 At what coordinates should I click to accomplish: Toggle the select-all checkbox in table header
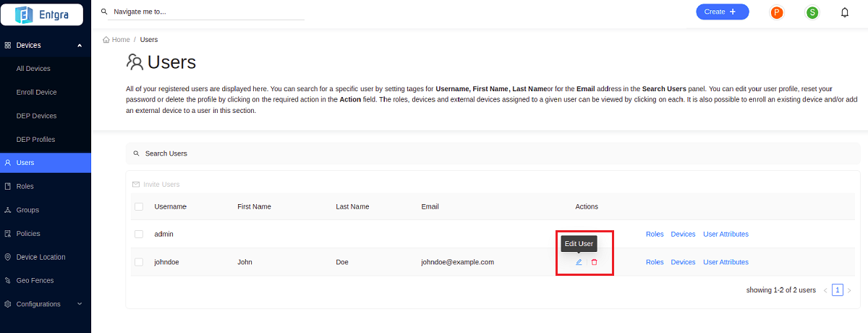139,207
